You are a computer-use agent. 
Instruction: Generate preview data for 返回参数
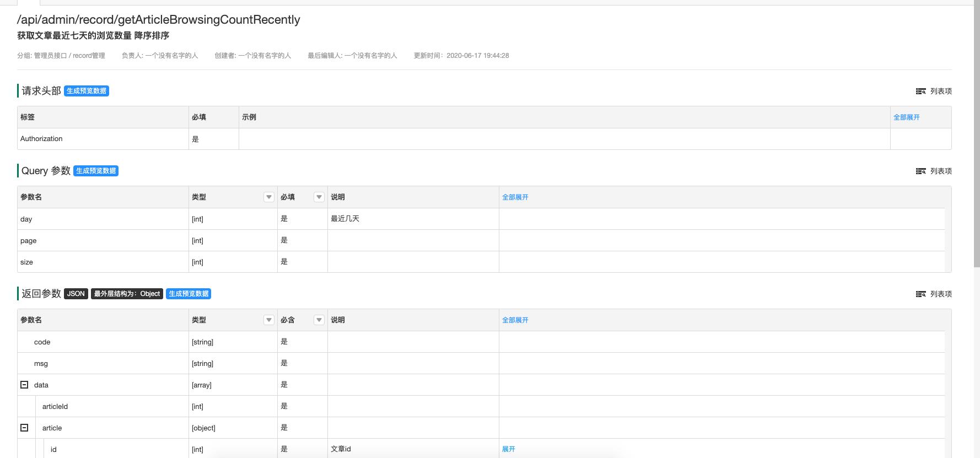click(189, 294)
